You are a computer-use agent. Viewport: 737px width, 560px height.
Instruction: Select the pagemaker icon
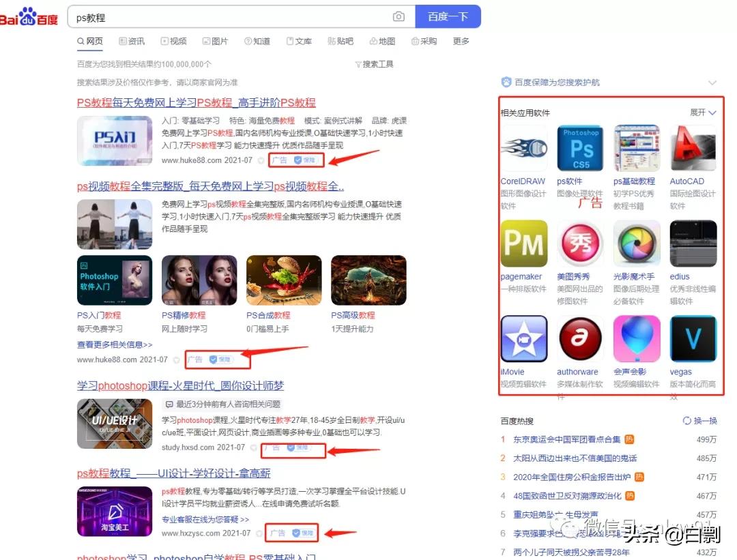pyautogui.click(x=523, y=243)
